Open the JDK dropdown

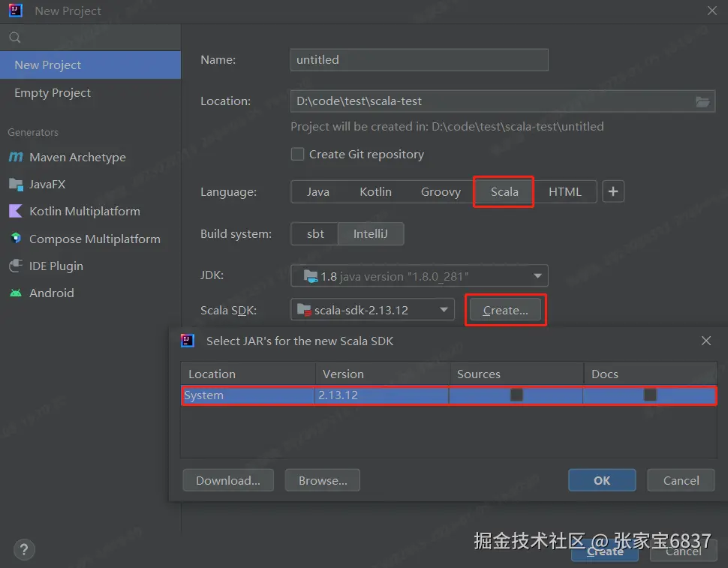[420, 276]
